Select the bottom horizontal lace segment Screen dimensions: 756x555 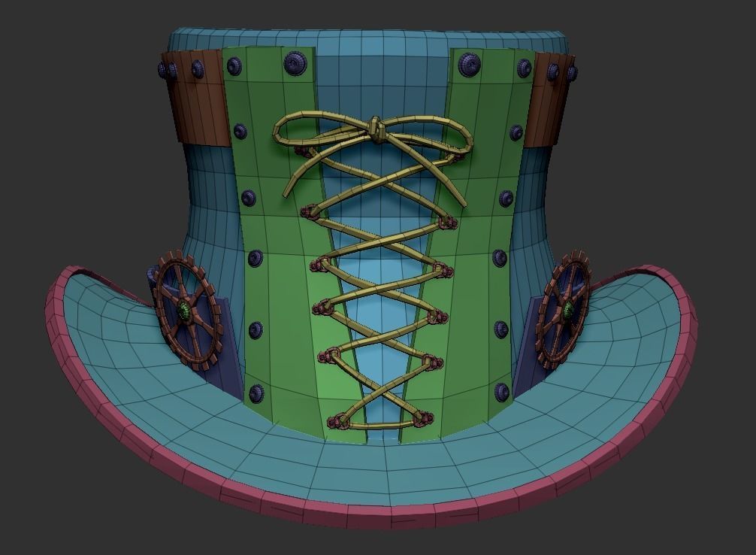click(381, 425)
